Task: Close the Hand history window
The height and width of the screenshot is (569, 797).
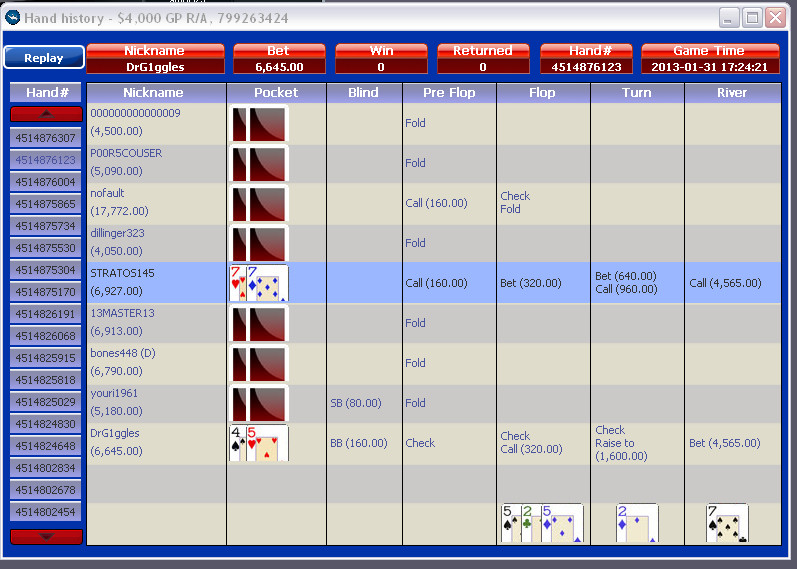Action: pyautogui.click(x=776, y=18)
